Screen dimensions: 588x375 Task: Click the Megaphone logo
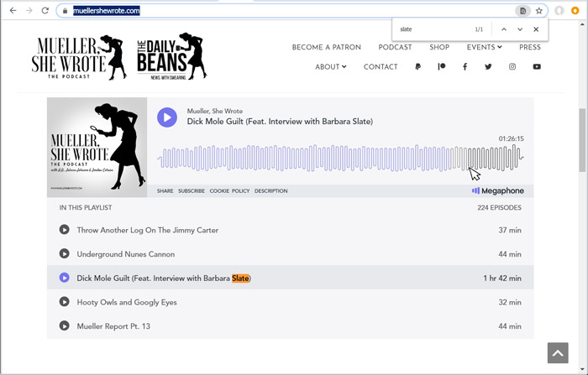(497, 190)
